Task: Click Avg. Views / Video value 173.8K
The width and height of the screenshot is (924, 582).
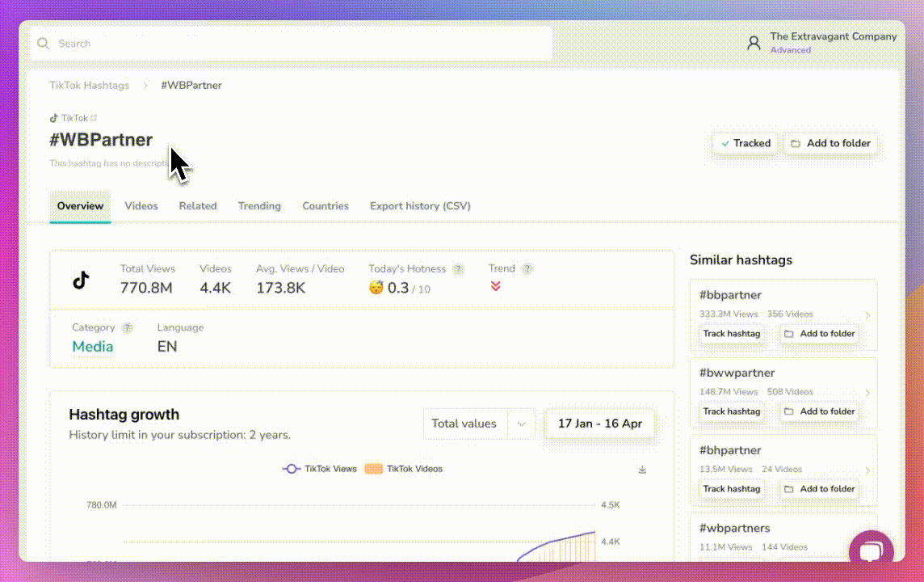Action: click(280, 289)
